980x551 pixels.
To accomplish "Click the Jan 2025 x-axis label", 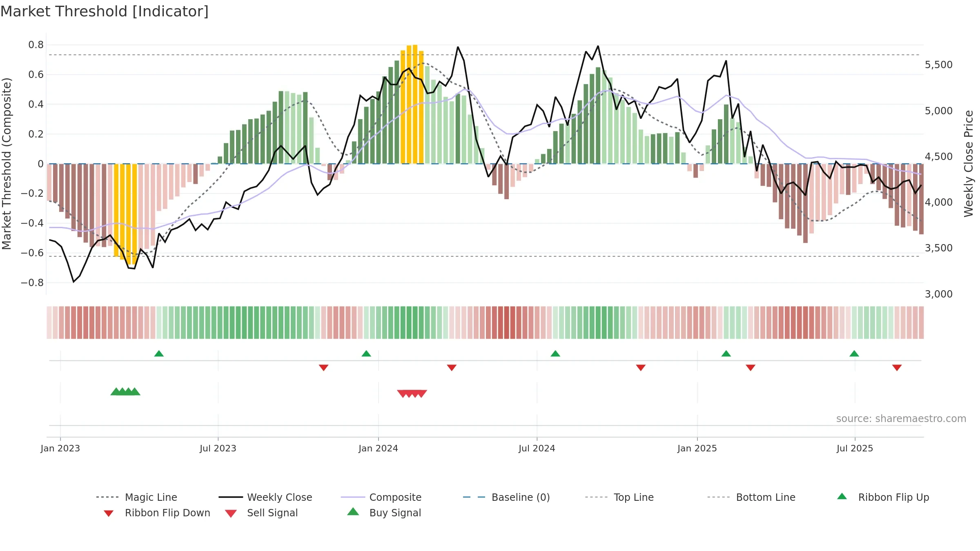I will point(697,449).
